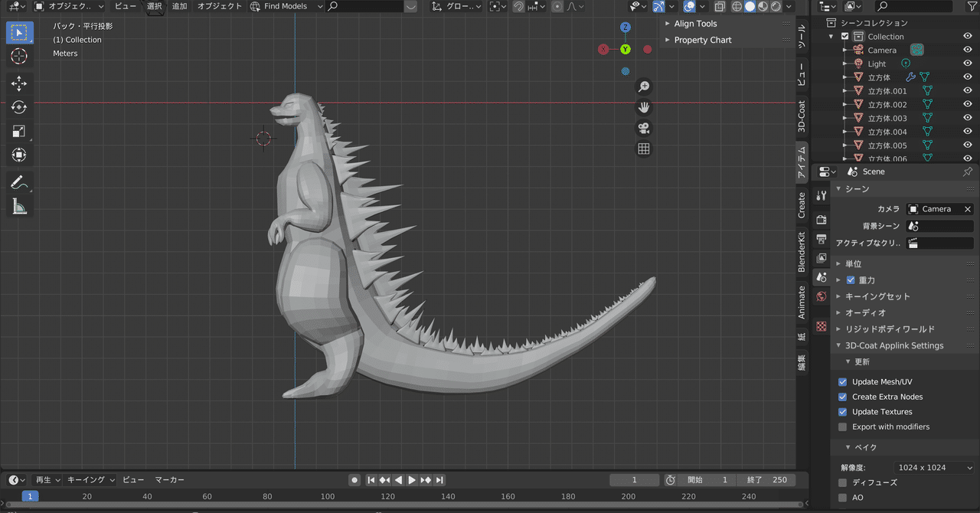Expand the リジッドボディワールド section
This screenshot has height=513, width=980.
click(x=889, y=329)
